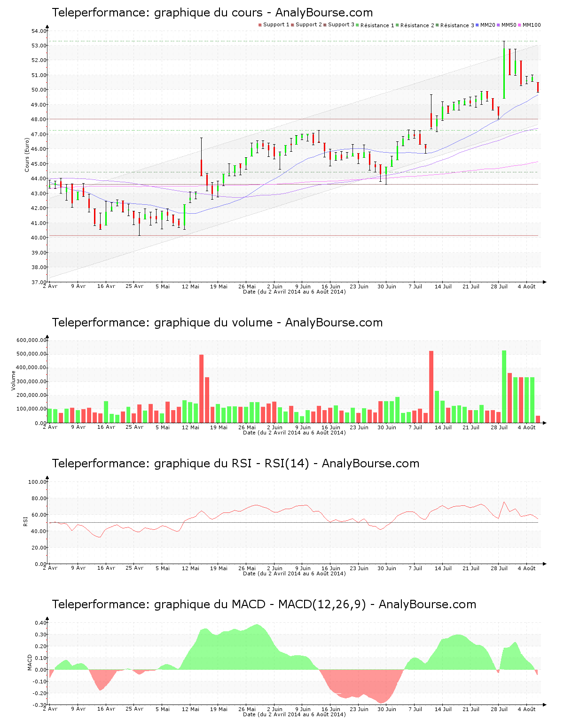This screenshot has width=564, height=728.
Task: Click the date range caption under MACD chart
Action: 294,714
